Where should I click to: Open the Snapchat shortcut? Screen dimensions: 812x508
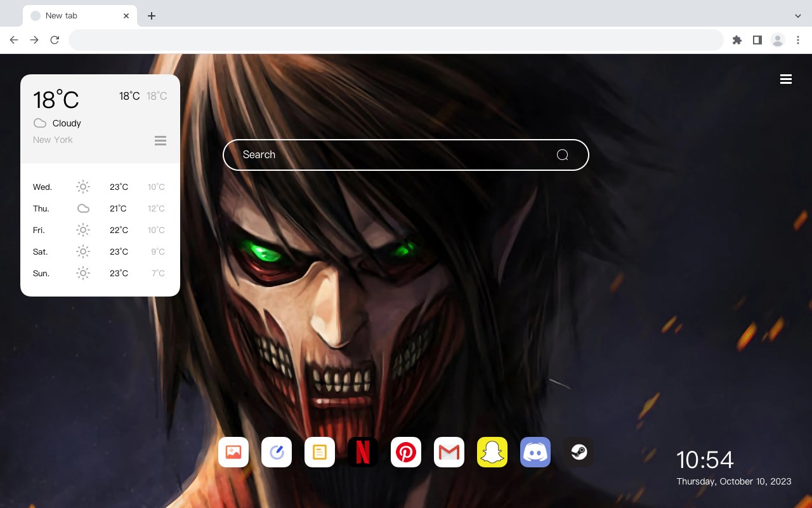(492, 452)
